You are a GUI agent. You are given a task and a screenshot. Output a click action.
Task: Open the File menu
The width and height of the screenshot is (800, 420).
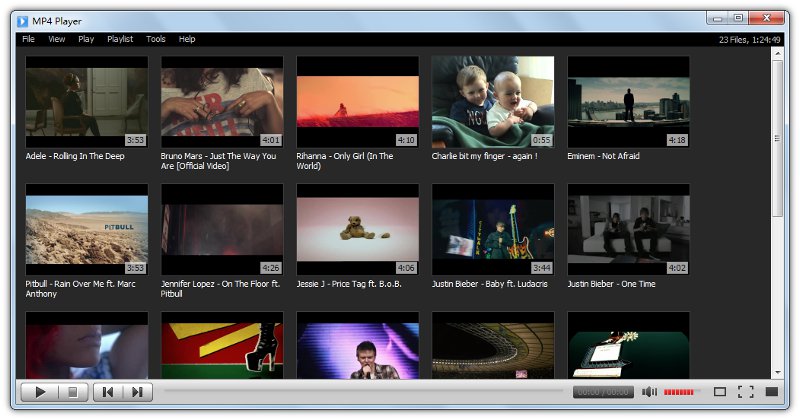click(29, 39)
